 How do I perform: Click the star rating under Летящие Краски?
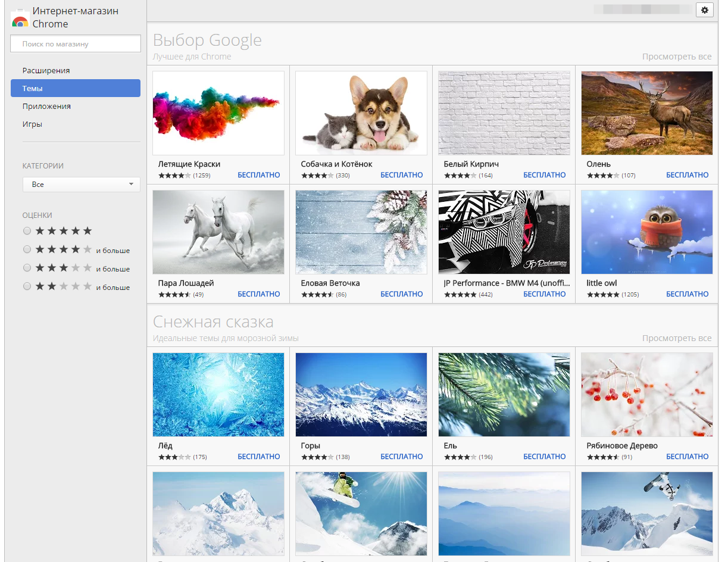pos(174,176)
